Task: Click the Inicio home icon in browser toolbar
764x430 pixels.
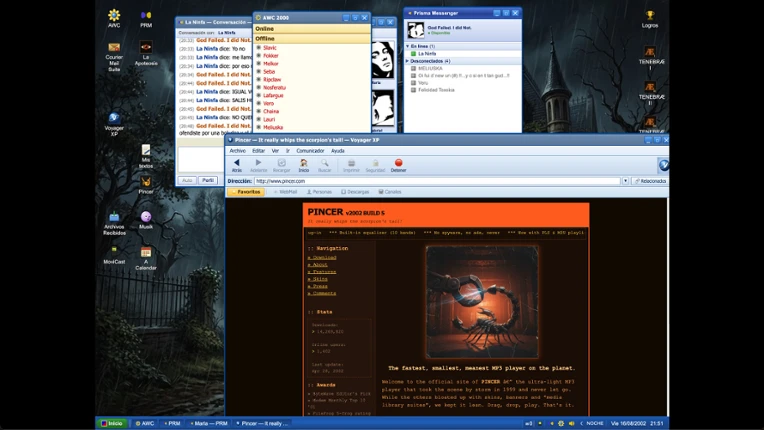Action: click(304, 163)
